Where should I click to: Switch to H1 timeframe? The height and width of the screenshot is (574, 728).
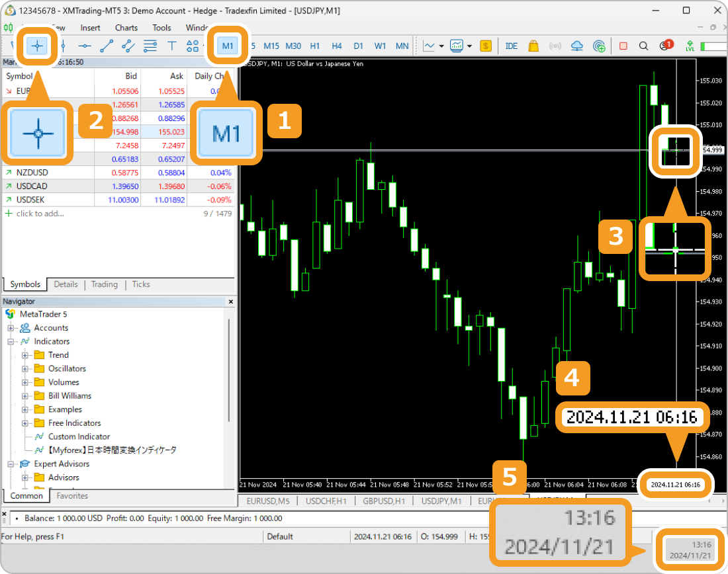tap(315, 46)
